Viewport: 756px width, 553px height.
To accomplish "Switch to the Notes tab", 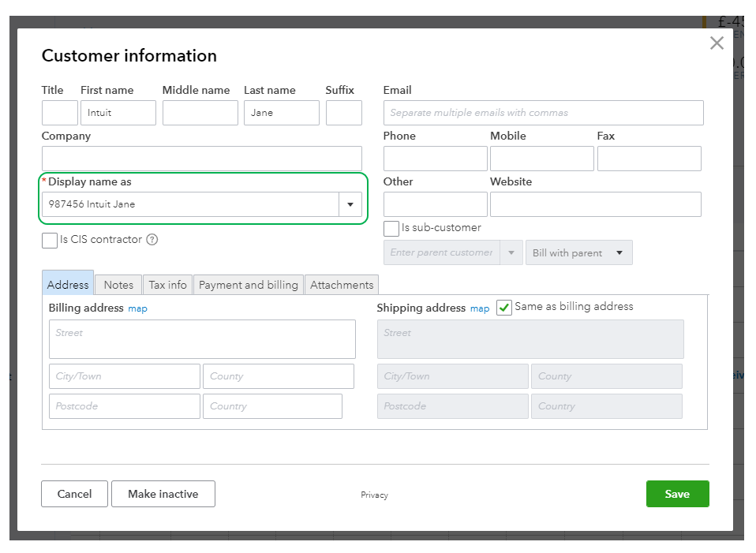I will (118, 285).
